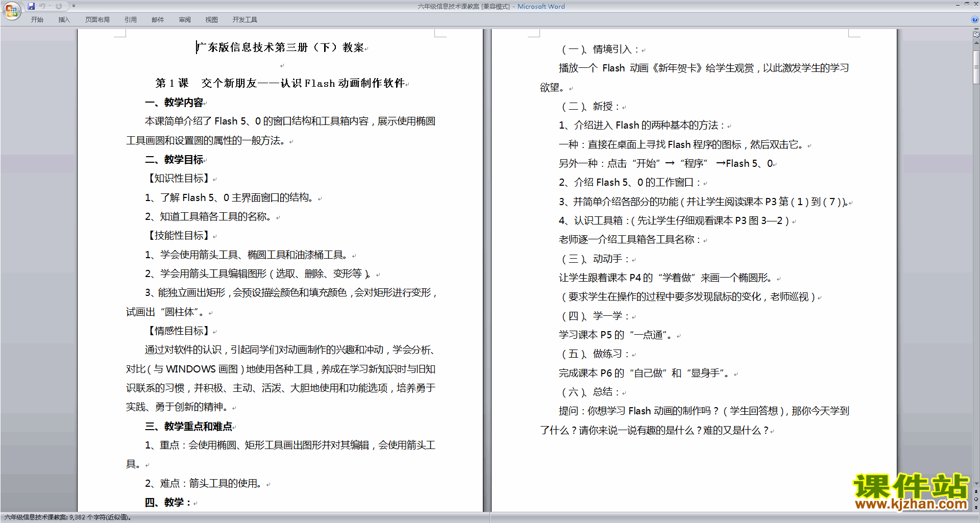This screenshot has width=980, height=523.
Task: Open the round Office button menu
Action: click(x=11, y=10)
